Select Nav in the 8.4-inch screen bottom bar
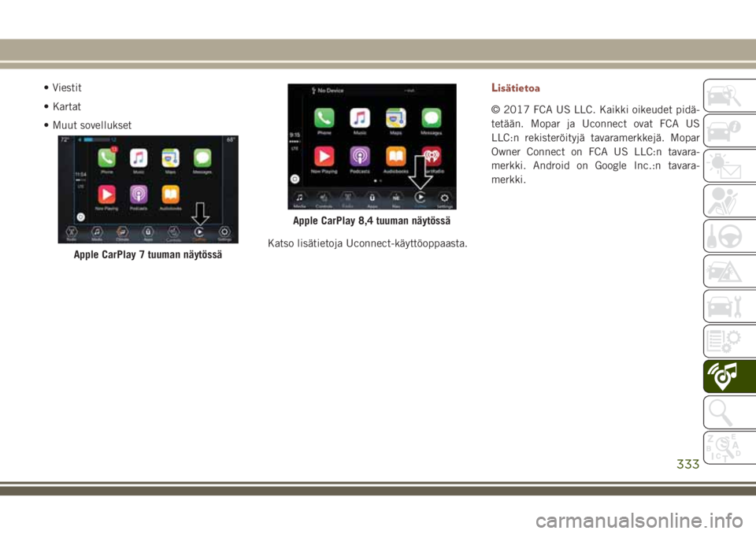 point(396,199)
